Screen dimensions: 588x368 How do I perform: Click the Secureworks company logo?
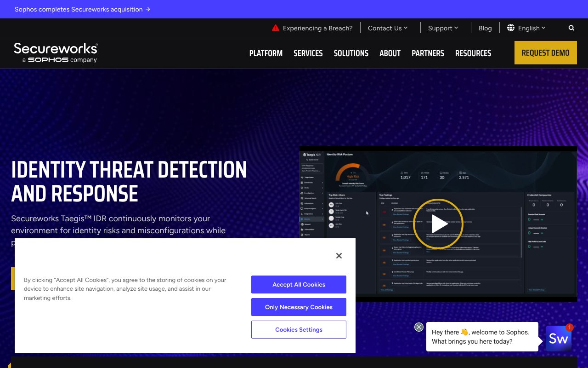[55, 52]
